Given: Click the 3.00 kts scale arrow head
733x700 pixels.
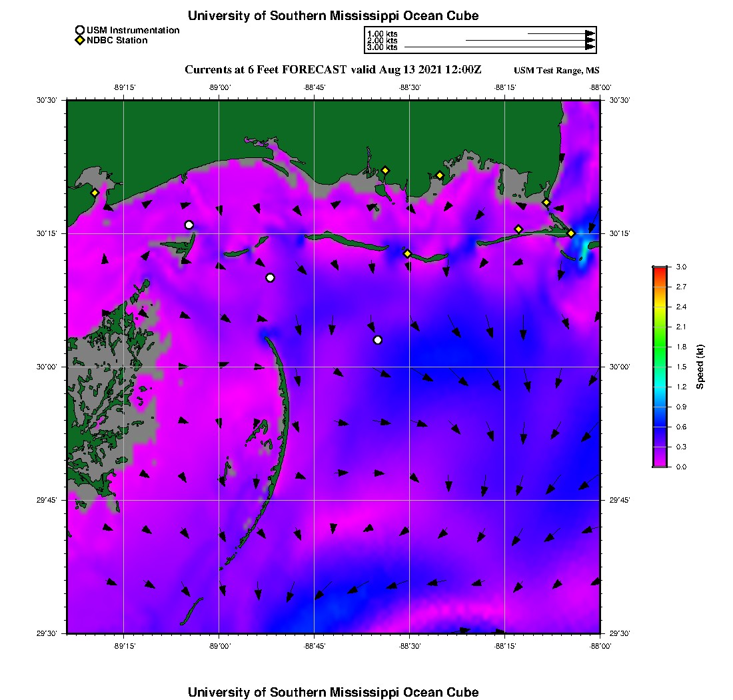Looking at the screenshot, I should click(x=590, y=47).
